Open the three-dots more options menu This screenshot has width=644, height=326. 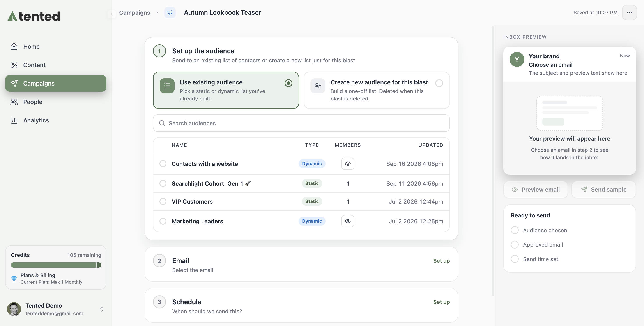coord(629,13)
